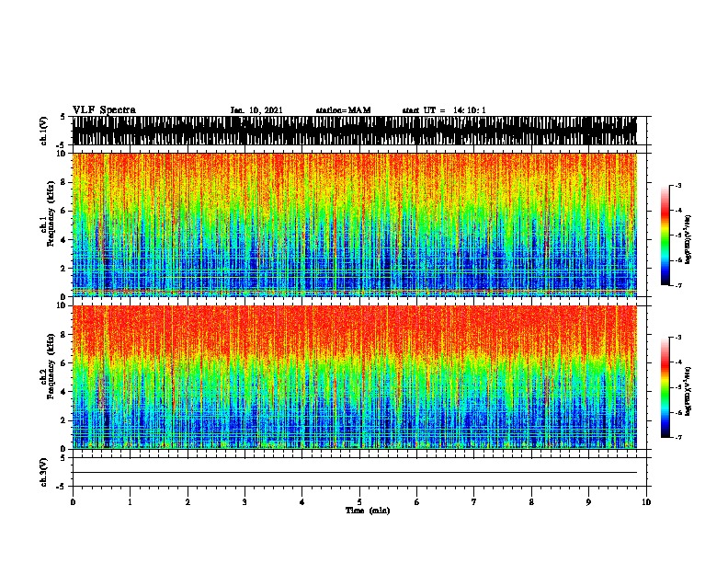The image size is (728, 563).
Task: Click the flat ch.3 voltage trace line
Action: coord(355,473)
